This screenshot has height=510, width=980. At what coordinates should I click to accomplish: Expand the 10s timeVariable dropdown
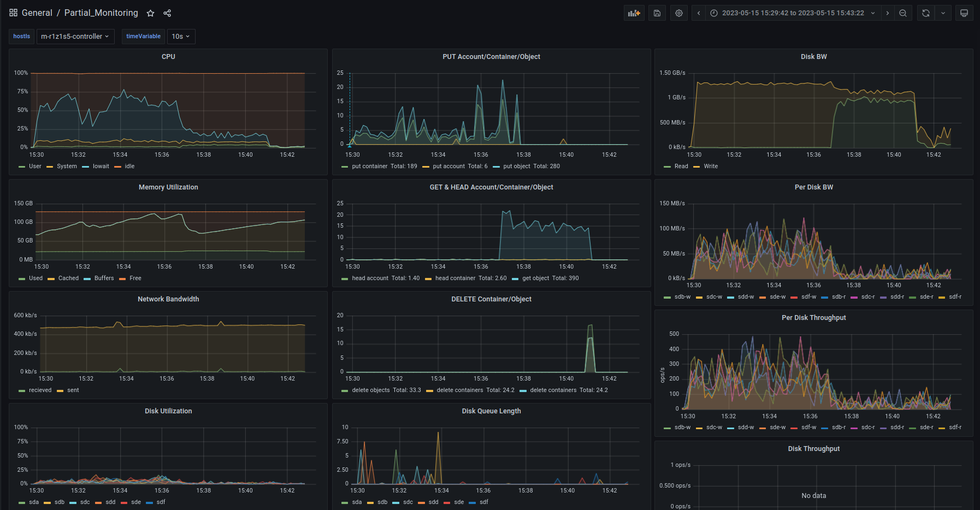click(181, 37)
